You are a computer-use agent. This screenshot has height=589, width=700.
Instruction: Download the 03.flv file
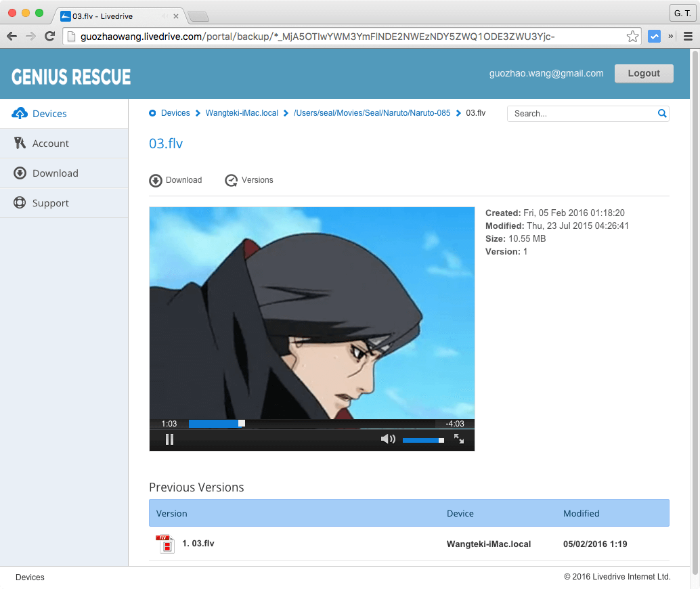[x=176, y=180]
